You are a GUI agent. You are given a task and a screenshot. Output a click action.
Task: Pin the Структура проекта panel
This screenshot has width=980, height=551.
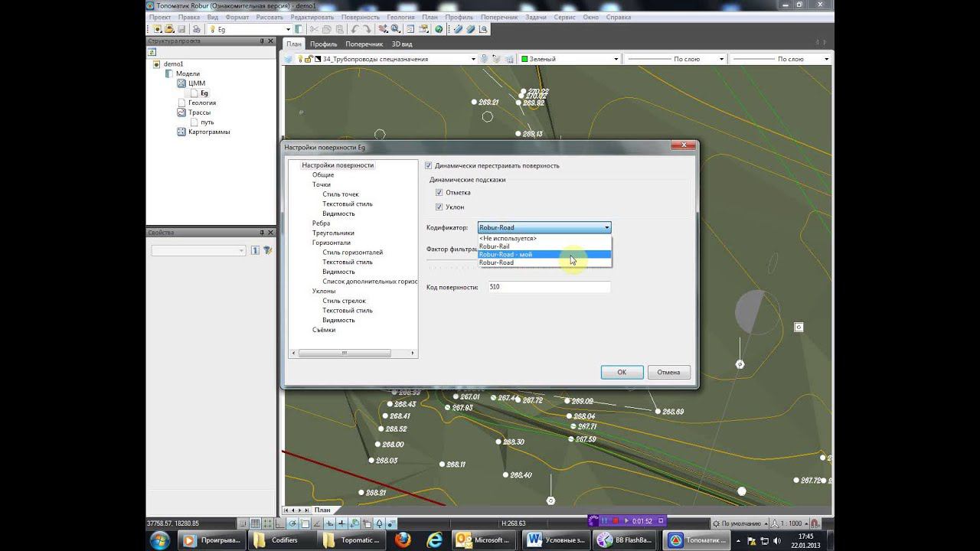262,41
